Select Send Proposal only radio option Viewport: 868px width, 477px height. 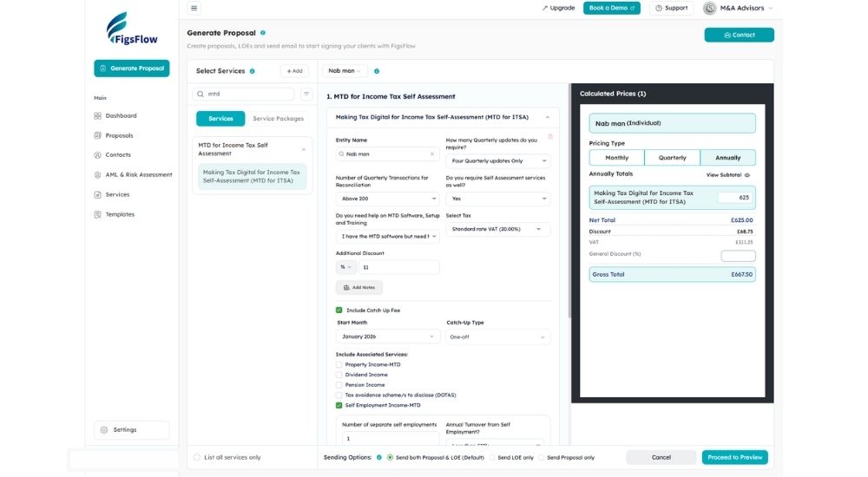coord(542,458)
